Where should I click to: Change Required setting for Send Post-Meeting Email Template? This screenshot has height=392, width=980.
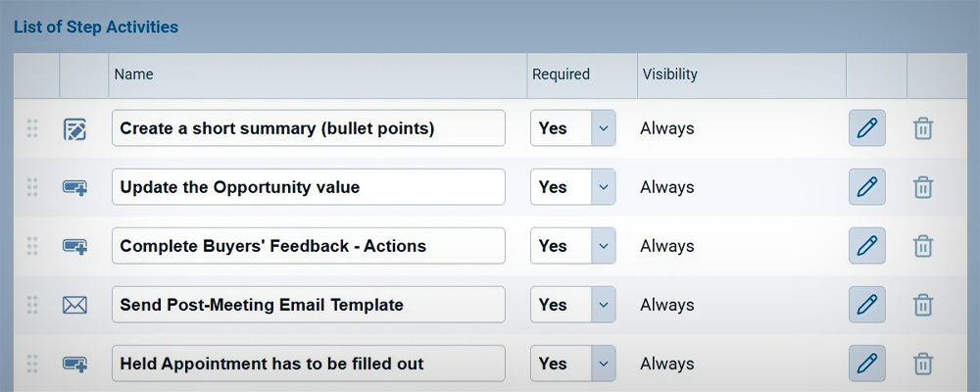click(573, 305)
